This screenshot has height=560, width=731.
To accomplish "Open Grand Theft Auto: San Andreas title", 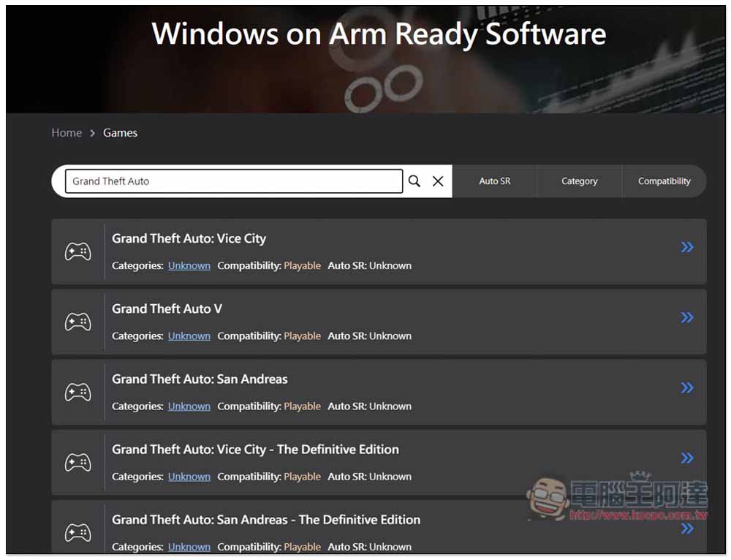I will tap(200, 379).
